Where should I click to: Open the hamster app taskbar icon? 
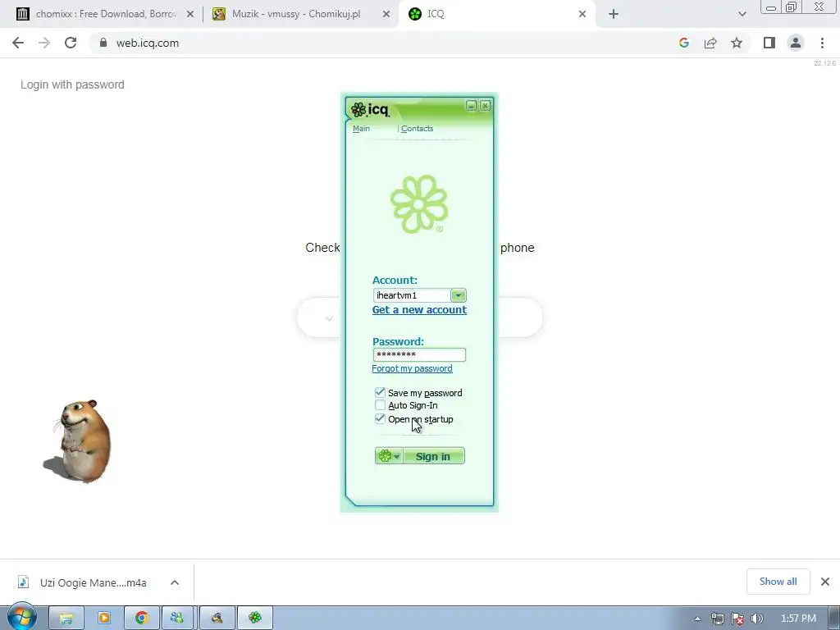[x=217, y=619]
